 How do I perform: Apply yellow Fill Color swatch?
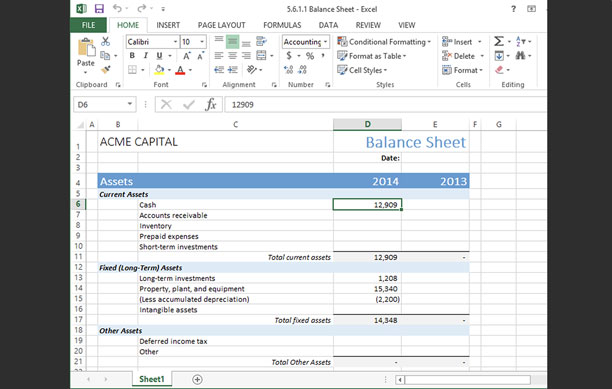[159, 70]
